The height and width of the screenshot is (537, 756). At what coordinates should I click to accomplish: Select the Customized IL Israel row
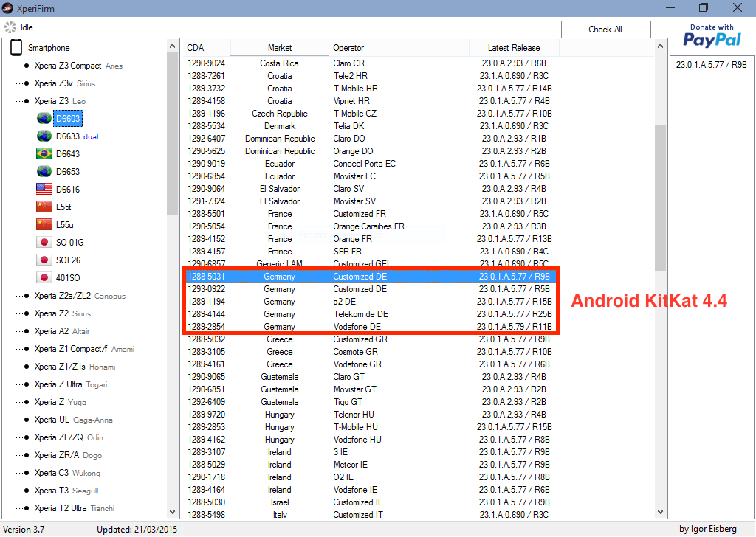point(370,502)
